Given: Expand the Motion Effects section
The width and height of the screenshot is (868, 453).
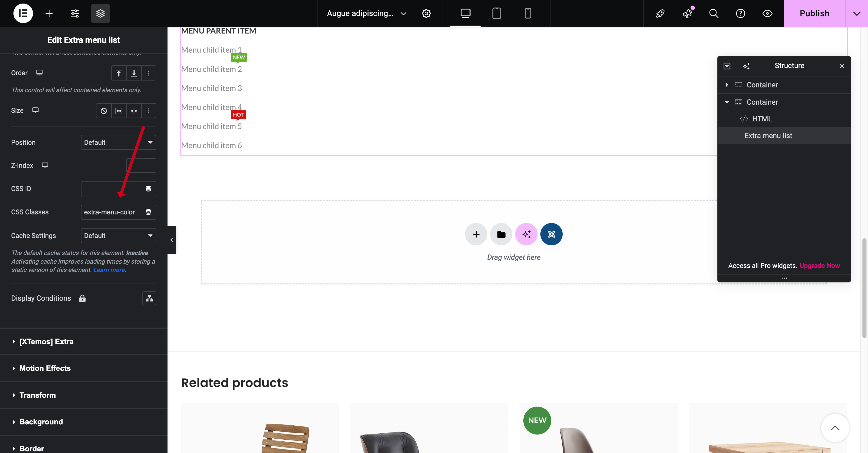Looking at the screenshot, I should pyautogui.click(x=84, y=368).
